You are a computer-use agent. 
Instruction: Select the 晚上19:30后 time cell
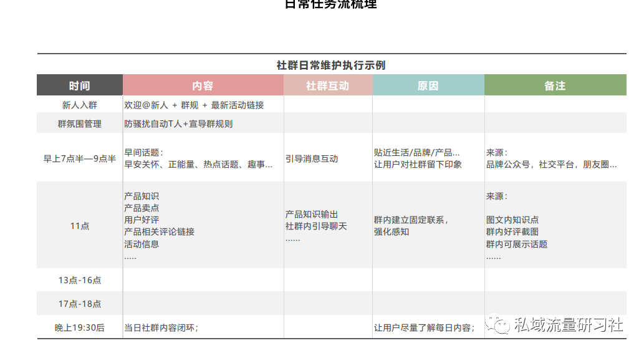(x=80, y=328)
